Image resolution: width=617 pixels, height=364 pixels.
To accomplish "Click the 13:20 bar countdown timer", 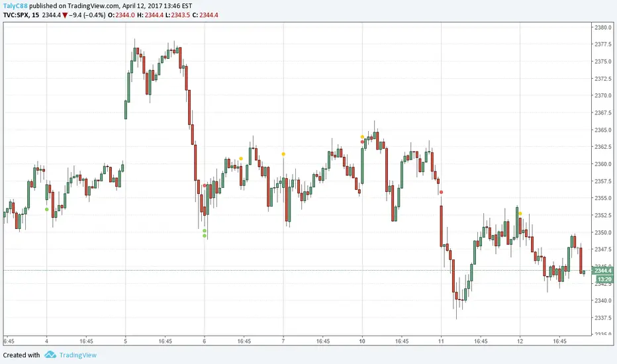I will click(x=602, y=279).
